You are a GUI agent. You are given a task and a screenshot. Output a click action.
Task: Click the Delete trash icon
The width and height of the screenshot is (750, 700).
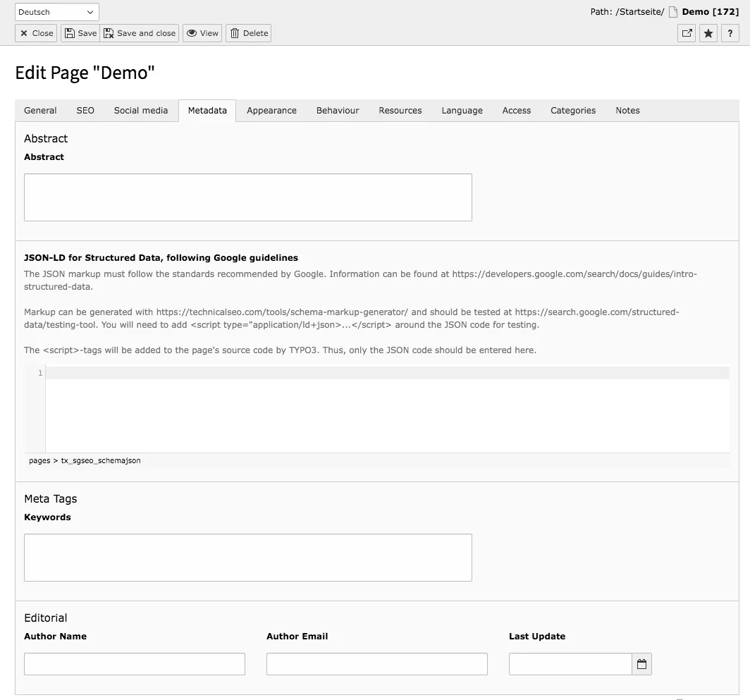[x=235, y=32]
